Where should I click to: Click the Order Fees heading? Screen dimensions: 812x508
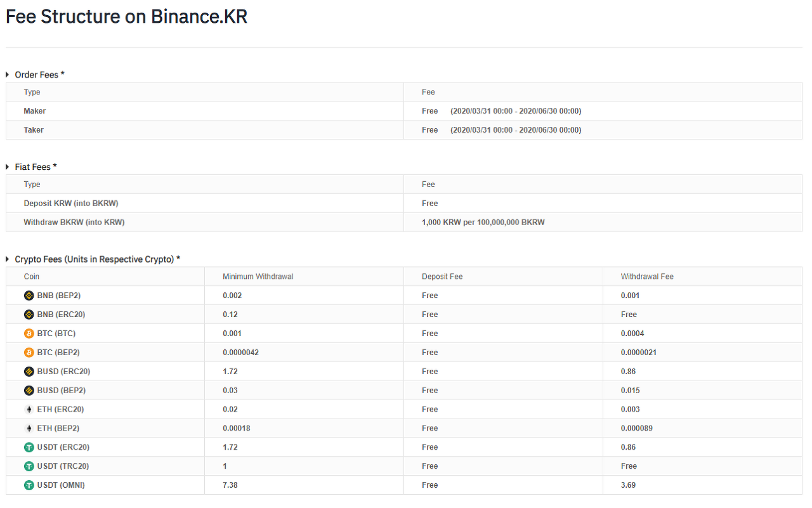click(x=40, y=75)
